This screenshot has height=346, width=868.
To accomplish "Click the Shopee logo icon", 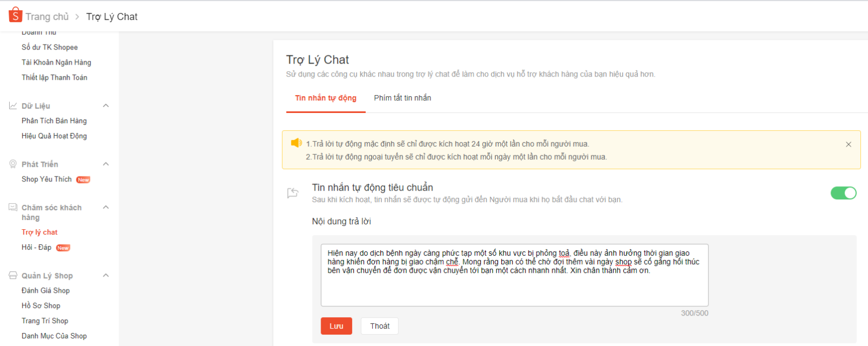I will (15, 15).
